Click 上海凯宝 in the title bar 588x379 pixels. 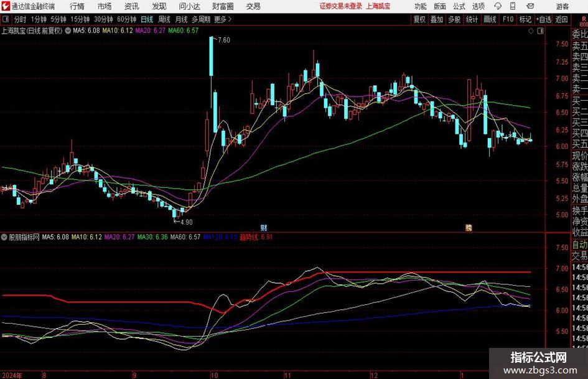(x=378, y=6)
